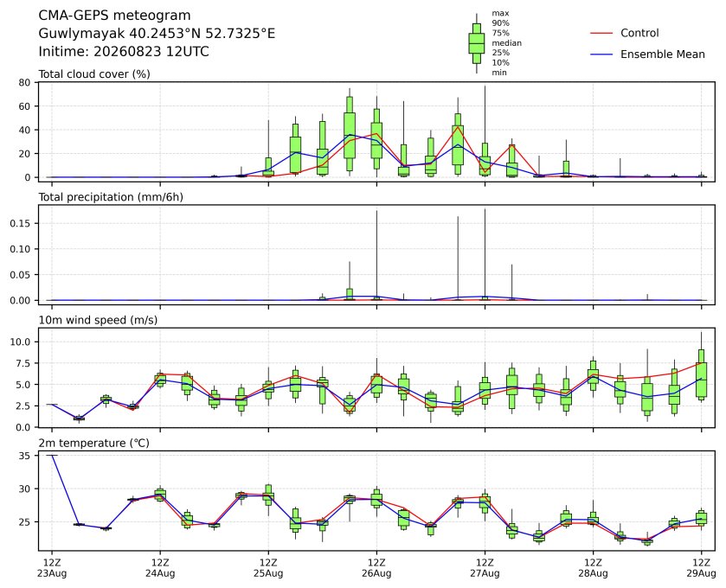Screen dimensions: 726x588
Task: Click the "2.5" tick on the wind speed axis
Action: pos(23,406)
